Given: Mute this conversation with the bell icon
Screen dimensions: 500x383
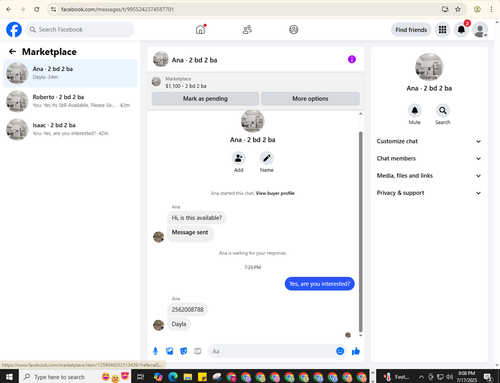Looking at the screenshot, I should (415, 110).
